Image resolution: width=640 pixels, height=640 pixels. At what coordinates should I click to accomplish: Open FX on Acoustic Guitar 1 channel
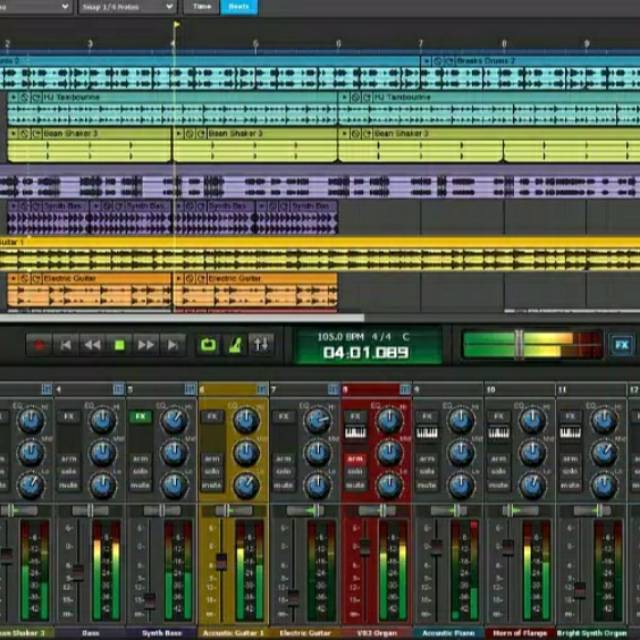point(212,417)
